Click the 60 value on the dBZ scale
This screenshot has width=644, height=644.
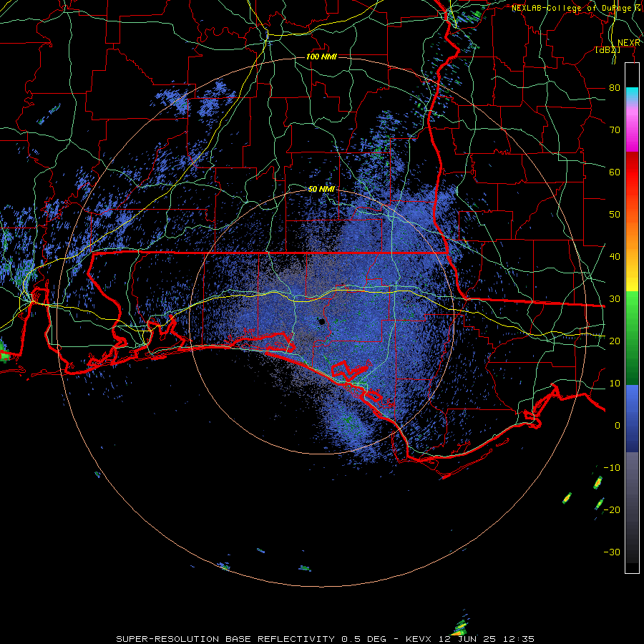[x=615, y=172]
